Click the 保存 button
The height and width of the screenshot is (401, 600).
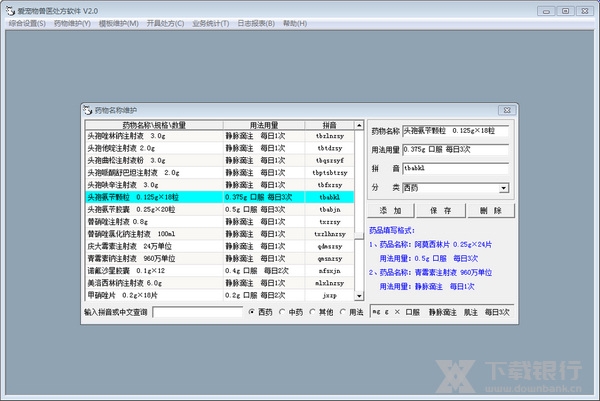point(441,210)
